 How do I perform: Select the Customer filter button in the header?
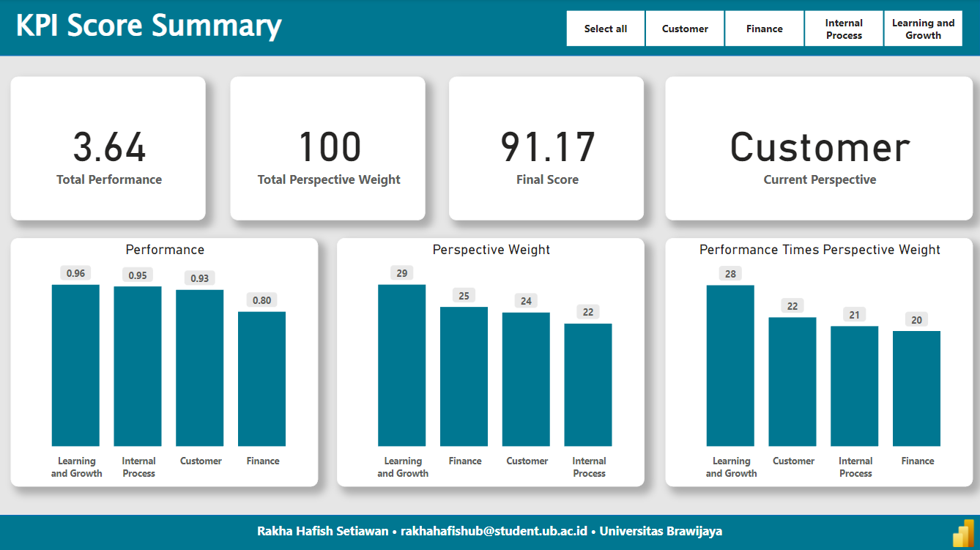pos(684,28)
